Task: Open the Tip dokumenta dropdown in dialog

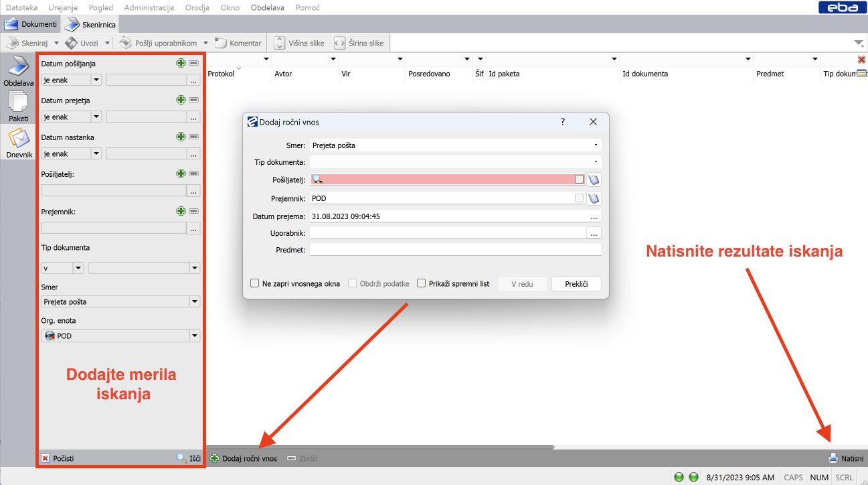Action: pos(595,162)
